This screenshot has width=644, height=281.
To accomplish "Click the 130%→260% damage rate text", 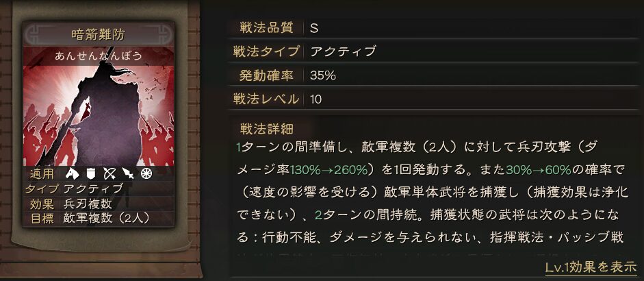I will tap(329, 169).
